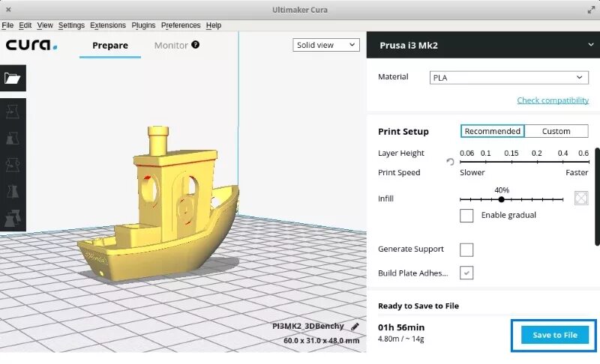The width and height of the screenshot is (600, 364).
Task: Switch Print Setup to Custom
Action: pyautogui.click(x=556, y=131)
